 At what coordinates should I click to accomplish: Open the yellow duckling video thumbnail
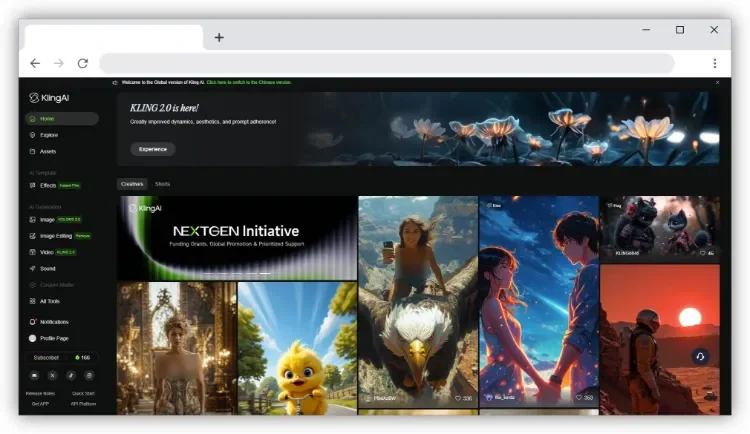point(297,348)
